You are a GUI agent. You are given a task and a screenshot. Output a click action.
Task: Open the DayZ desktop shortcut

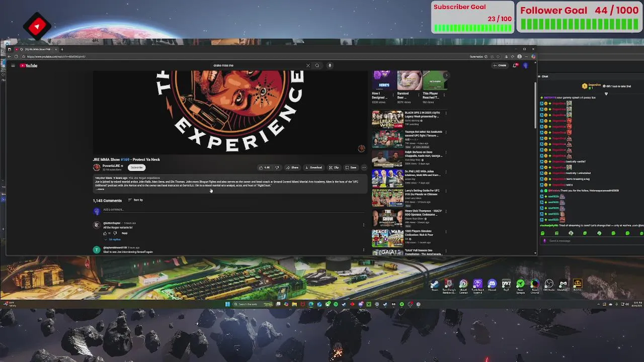coord(506,285)
